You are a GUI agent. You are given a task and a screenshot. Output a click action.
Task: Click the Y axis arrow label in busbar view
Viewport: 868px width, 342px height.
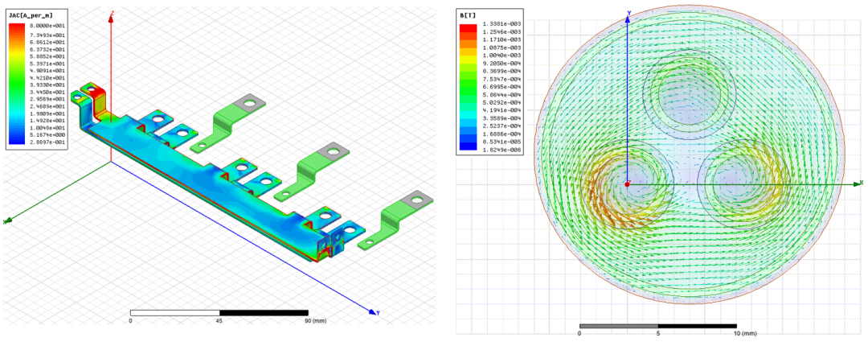[378, 313]
